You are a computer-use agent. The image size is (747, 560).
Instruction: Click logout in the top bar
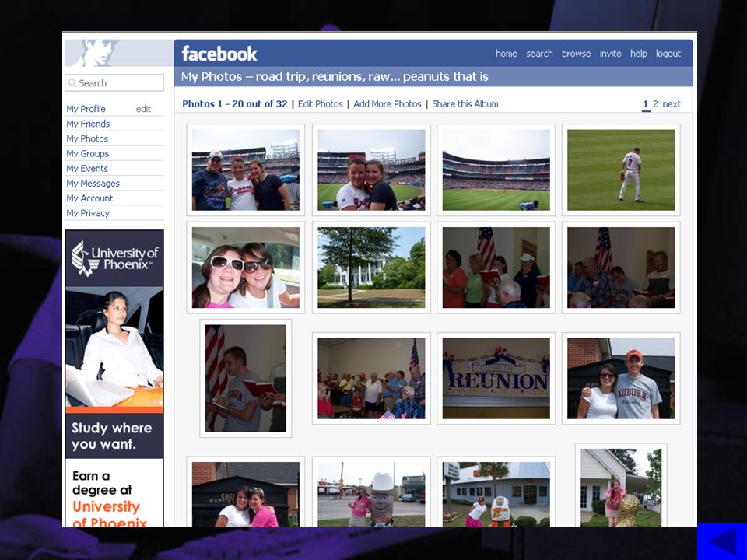tap(668, 54)
